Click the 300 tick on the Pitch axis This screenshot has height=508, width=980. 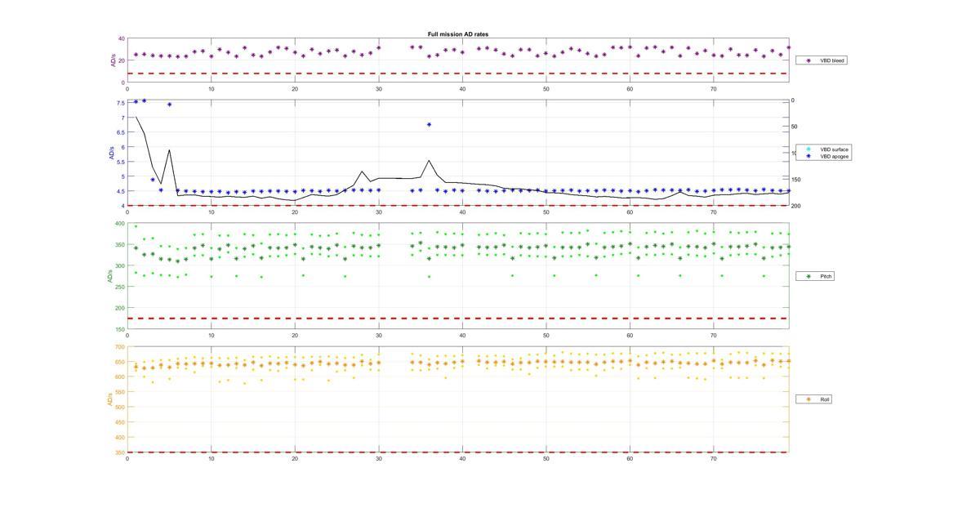120,266
